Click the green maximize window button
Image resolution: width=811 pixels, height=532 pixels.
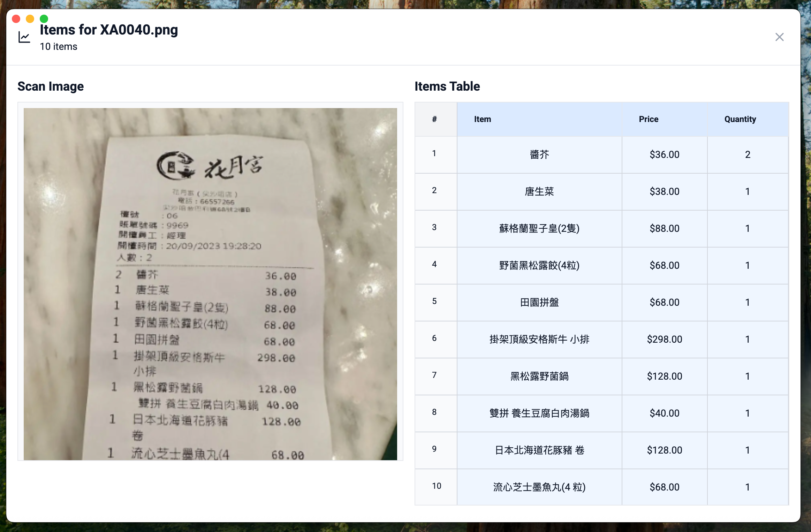point(44,19)
